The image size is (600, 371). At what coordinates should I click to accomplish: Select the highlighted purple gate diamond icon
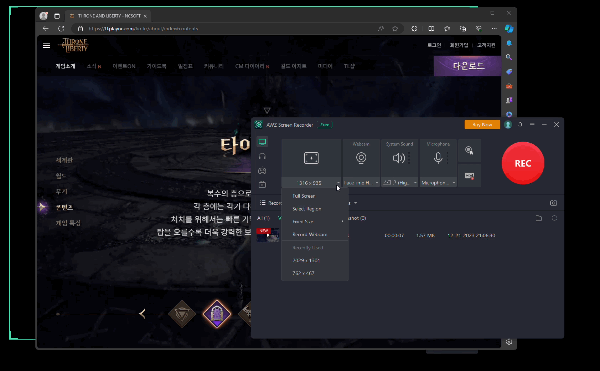217,314
